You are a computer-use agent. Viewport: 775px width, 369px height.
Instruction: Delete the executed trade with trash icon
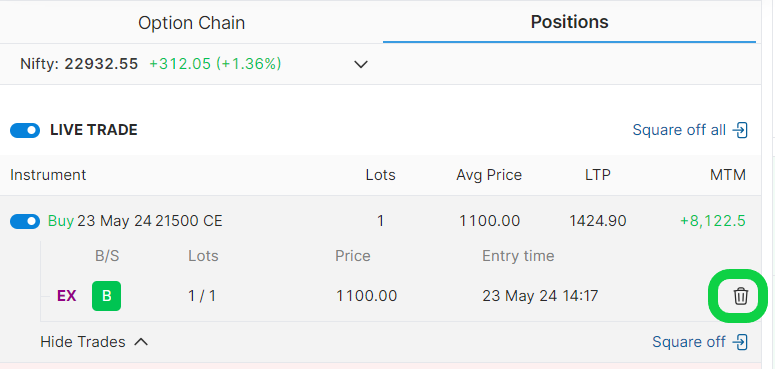740,296
